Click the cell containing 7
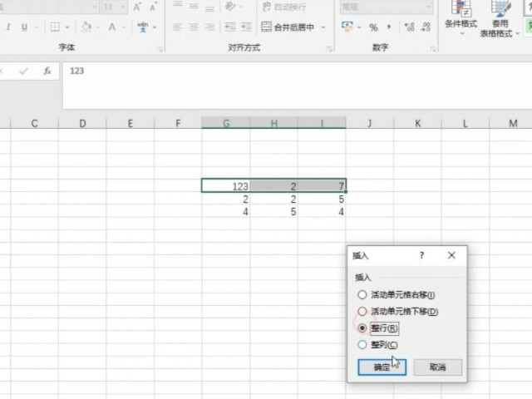The width and height of the screenshot is (532, 399). click(322, 186)
